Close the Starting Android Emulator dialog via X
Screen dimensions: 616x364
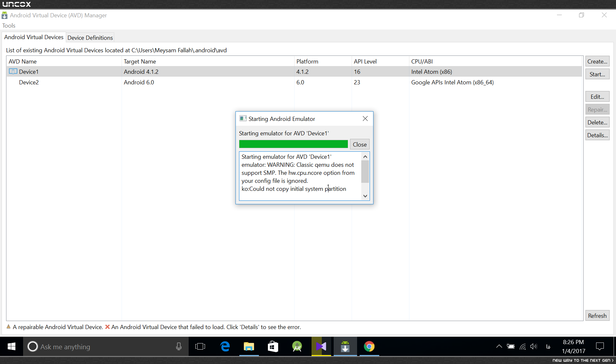tap(365, 119)
